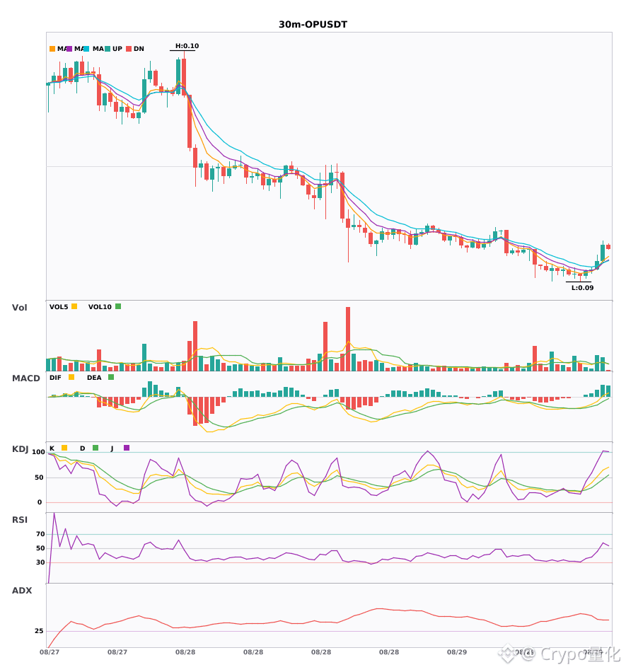This screenshot has width=626, height=672.
Task: Click the 50 value on KDJ axis
Action: [x=39, y=477]
